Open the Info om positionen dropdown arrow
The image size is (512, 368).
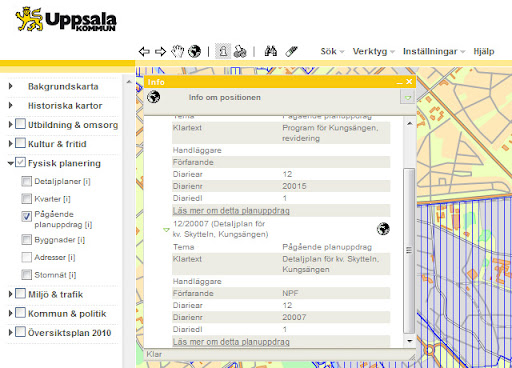pyautogui.click(x=407, y=97)
